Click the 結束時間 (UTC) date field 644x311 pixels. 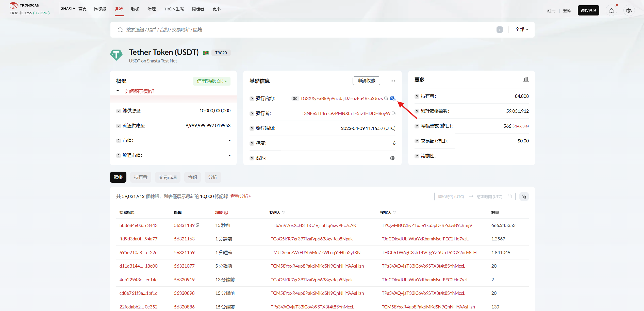489,197
